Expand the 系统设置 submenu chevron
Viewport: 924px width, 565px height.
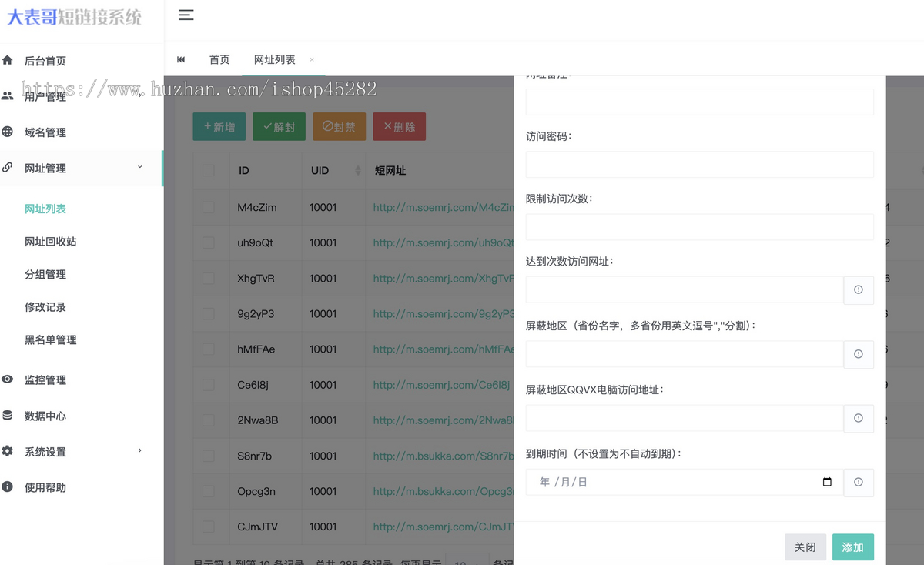(x=139, y=450)
